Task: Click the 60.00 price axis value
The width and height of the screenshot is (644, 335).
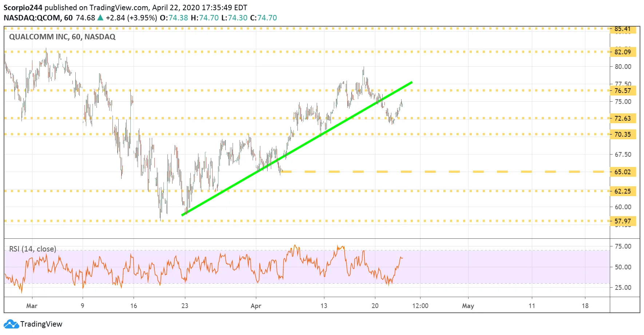Action: pos(623,207)
